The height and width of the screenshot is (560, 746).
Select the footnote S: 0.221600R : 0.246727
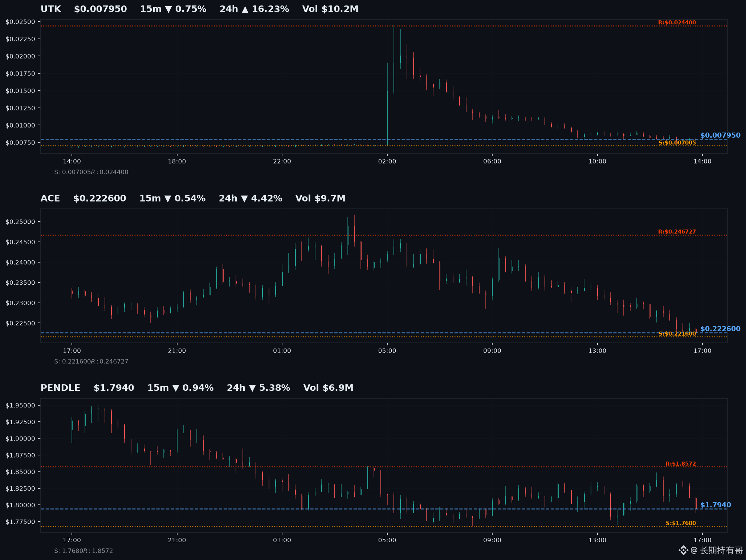91,362
